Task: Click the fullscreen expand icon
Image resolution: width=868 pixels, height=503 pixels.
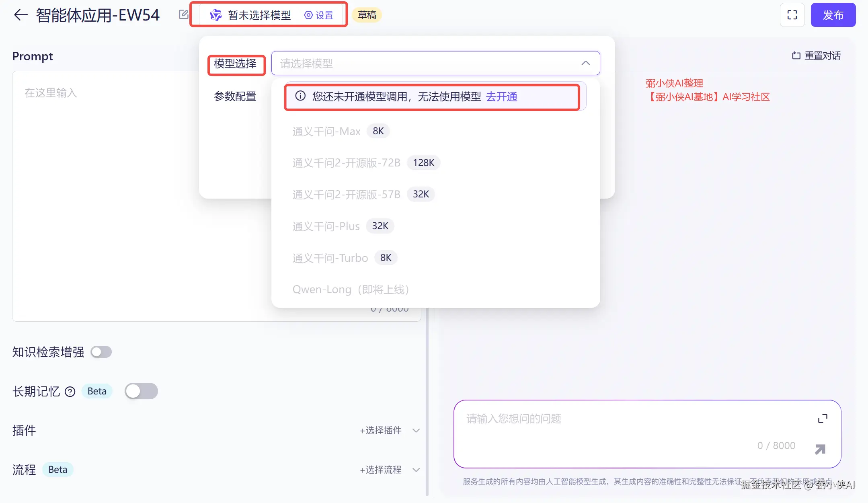Action: [792, 15]
